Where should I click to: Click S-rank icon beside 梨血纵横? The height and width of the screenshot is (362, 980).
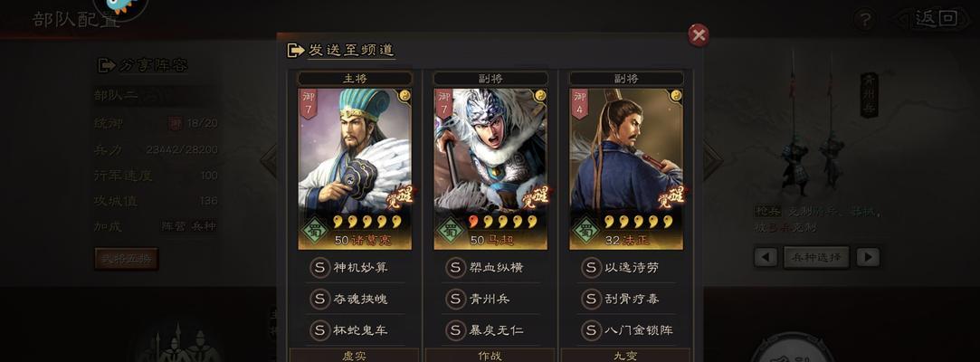(x=456, y=268)
